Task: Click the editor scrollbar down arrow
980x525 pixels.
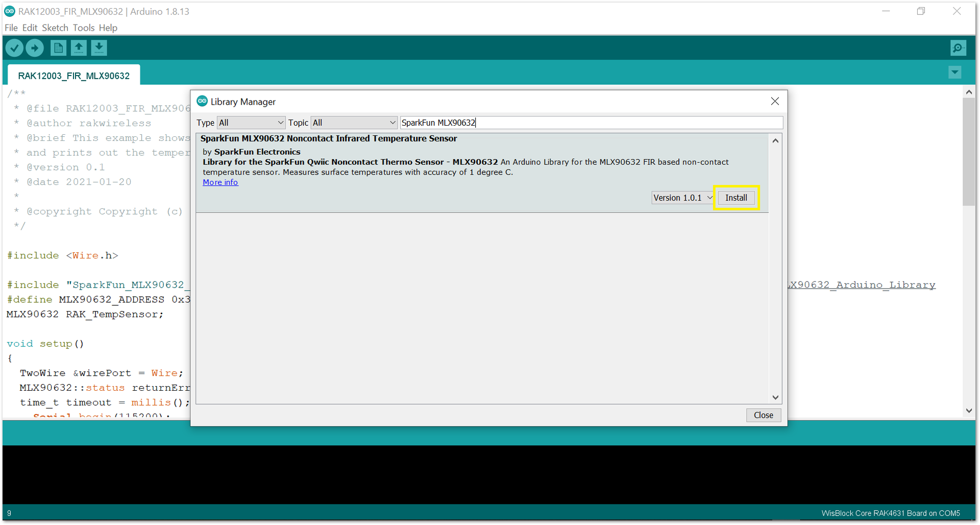Action: 969,411
